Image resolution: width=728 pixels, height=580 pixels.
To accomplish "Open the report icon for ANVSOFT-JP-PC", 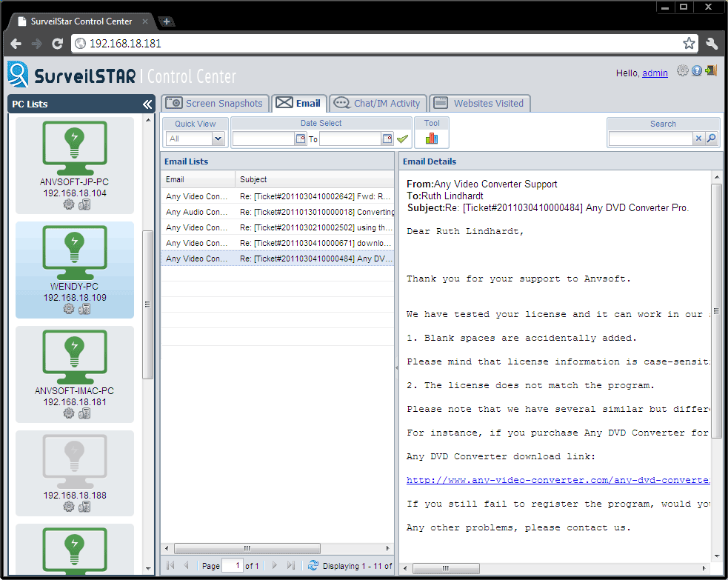I will pos(84,204).
